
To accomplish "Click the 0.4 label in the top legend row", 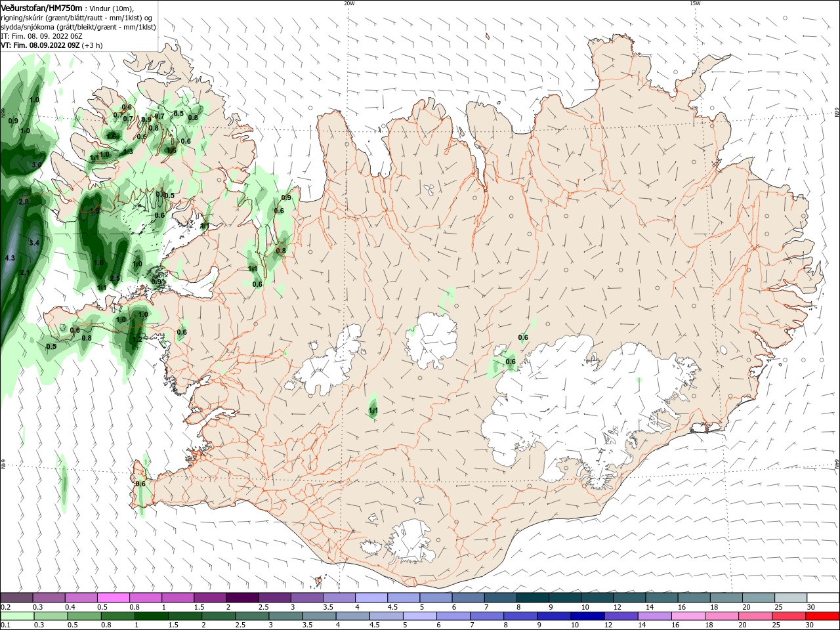I will 70,608.
